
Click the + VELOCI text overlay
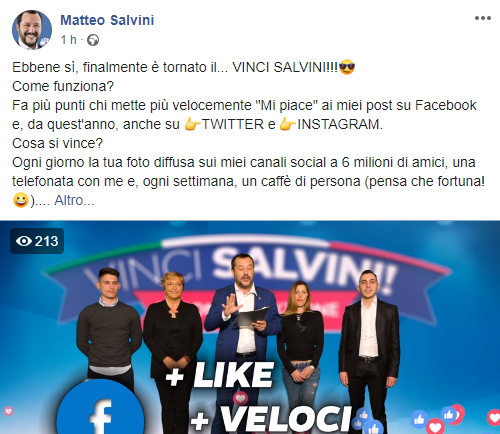click(272, 418)
